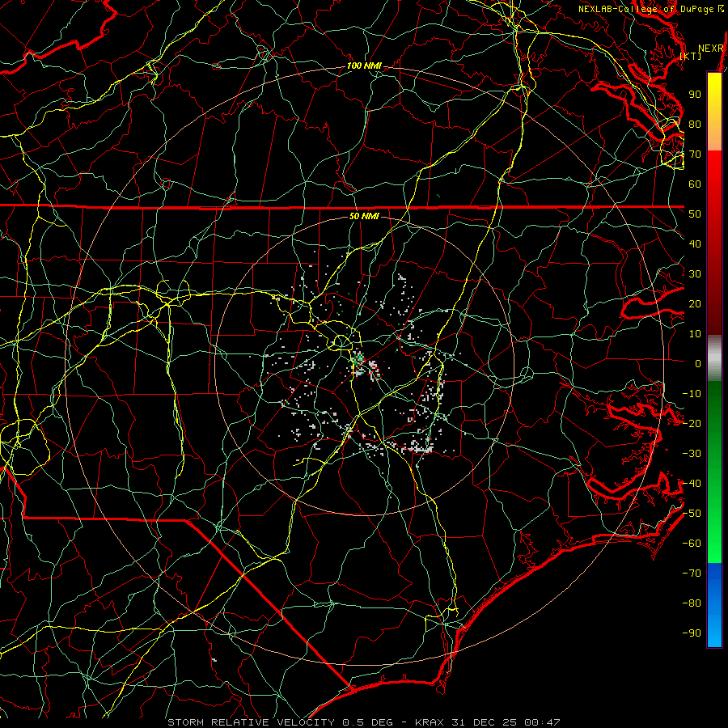Click the 90 value on the velocity scale
The image size is (728, 728).
695,95
